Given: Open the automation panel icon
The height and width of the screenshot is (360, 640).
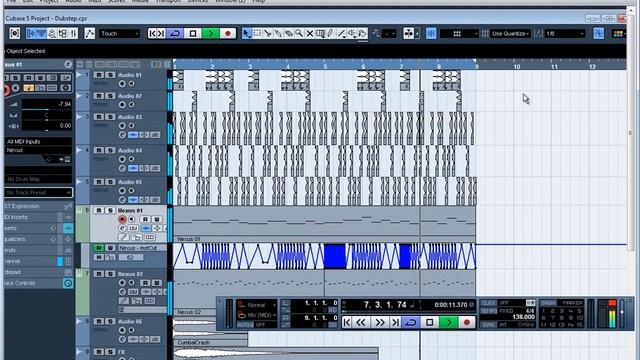Looking at the screenshot, I should coord(89,33).
